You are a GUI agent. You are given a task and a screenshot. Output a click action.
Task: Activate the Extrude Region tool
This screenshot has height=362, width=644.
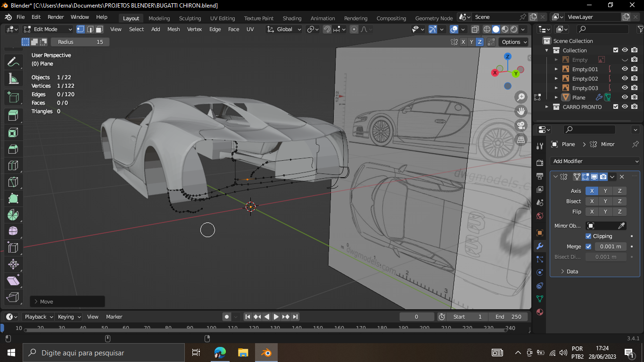click(13, 115)
